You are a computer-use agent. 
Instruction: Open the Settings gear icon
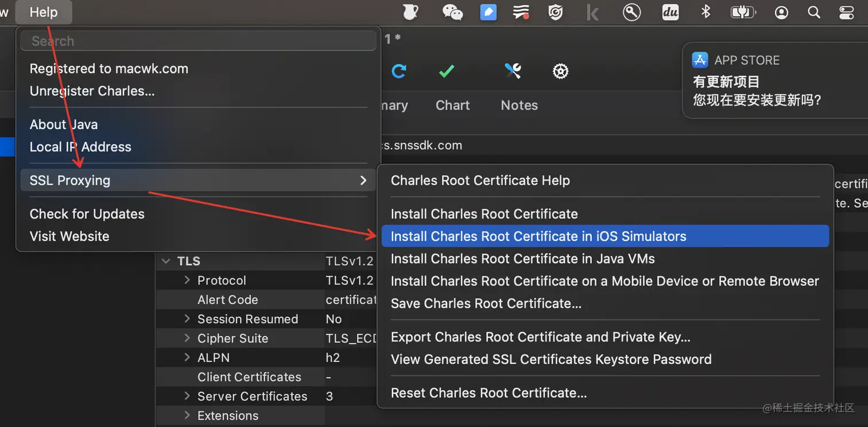point(560,71)
